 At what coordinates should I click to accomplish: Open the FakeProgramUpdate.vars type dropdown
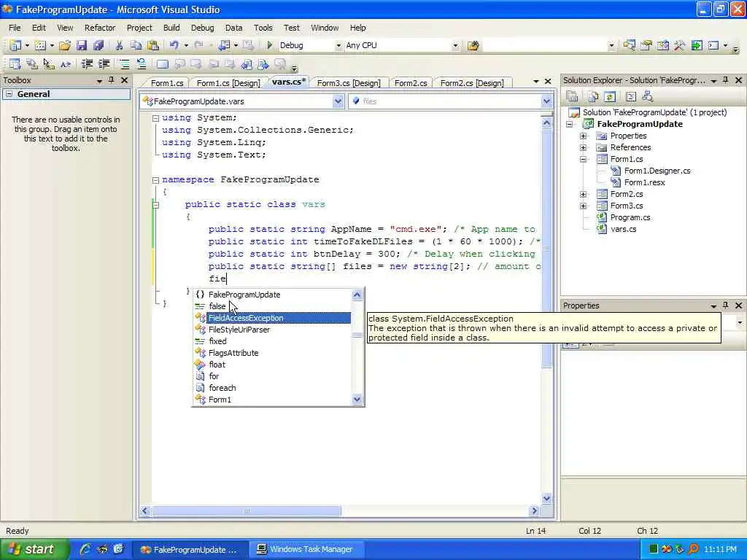338,101
